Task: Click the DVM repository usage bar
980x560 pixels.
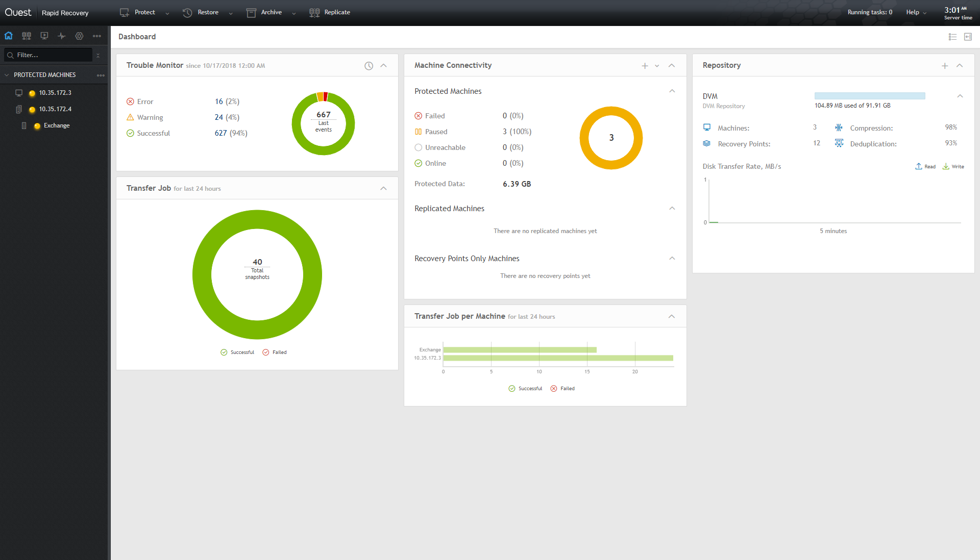Action: point(869,96)
